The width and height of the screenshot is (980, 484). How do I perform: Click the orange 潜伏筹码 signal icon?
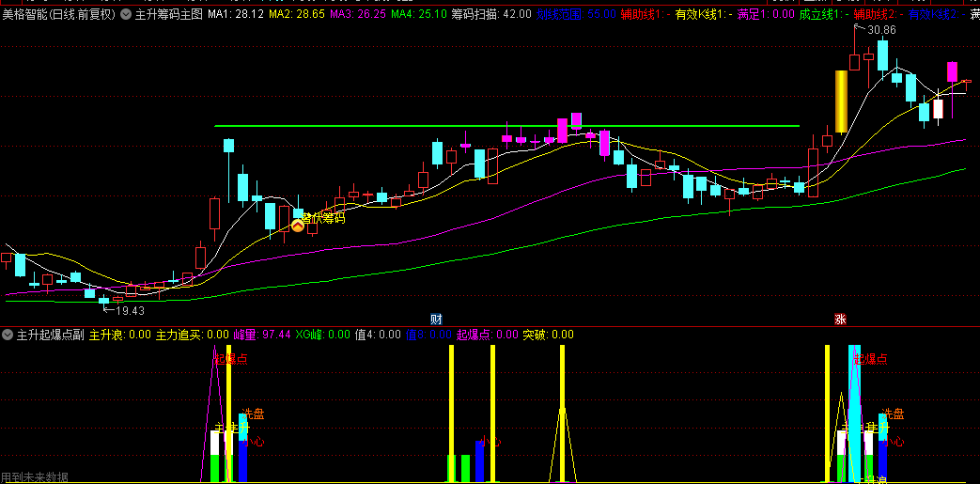tap(298, 226)
